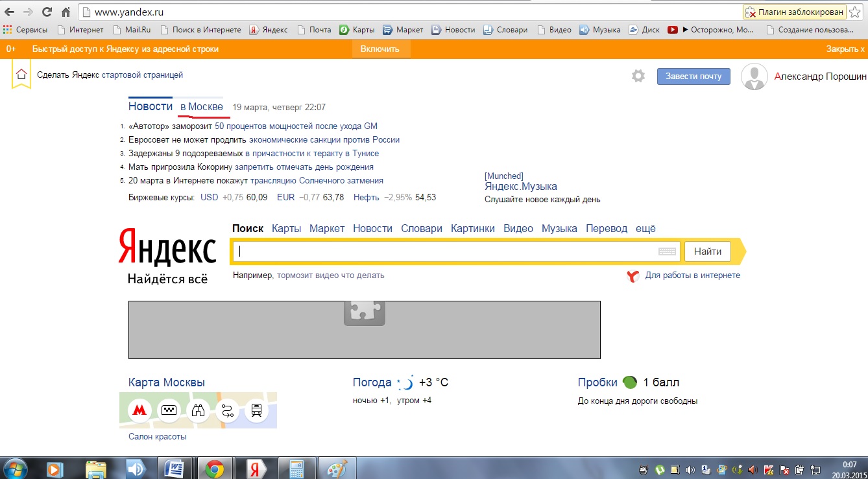Click the binoculars panorama icon on map
This screenshot has height=479, width=868.
click(198, 410)
